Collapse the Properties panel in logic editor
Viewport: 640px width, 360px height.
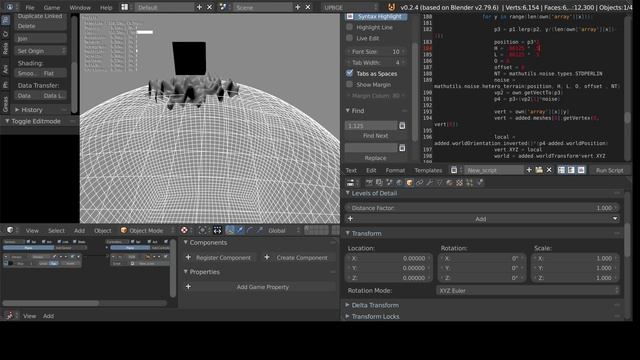pos(185,271)
